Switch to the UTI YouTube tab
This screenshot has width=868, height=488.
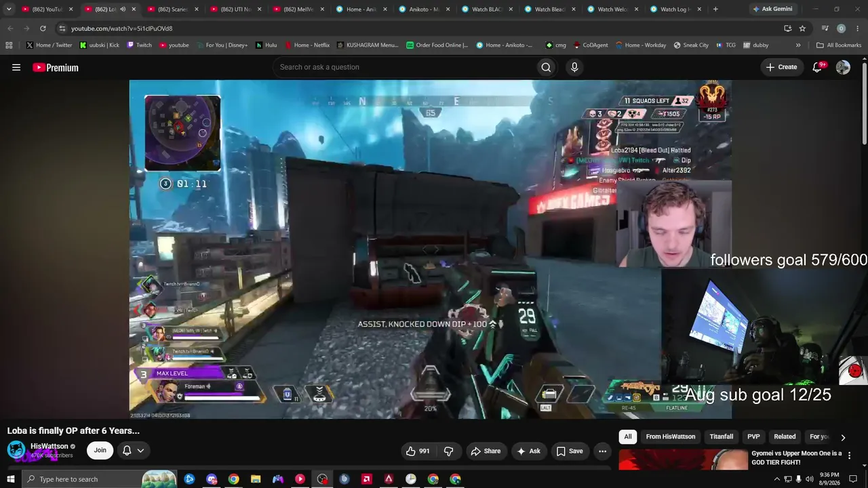(x=235, y=9)
